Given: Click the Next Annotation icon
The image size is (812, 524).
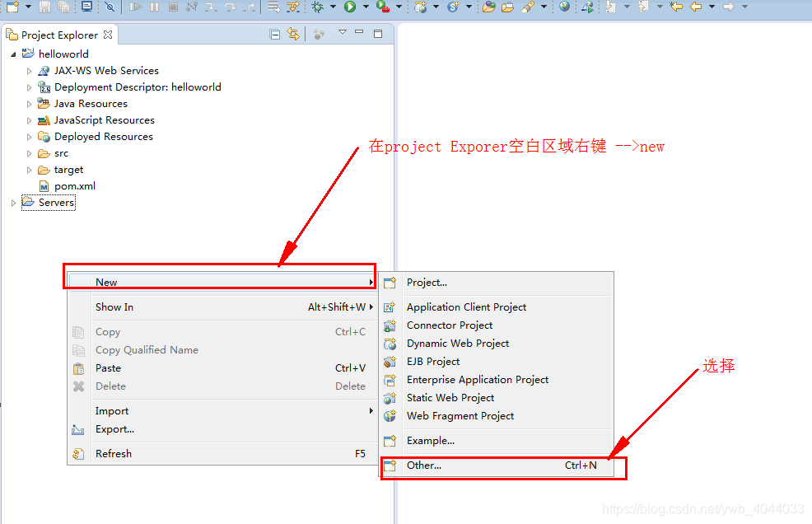Looking at the screenshot, I should pyautogui.click(x=611, y=7).
